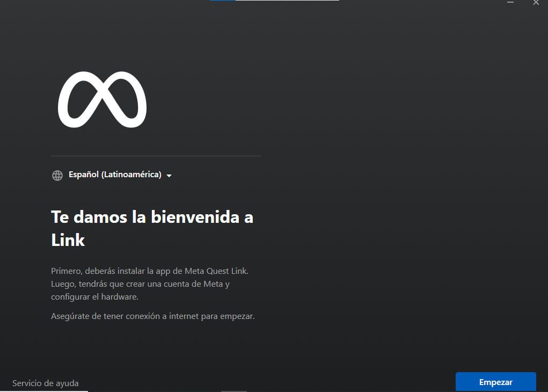
Task: Click the text 'Asegúrate de tener conexión a internet'
Action: click(x=125, y=316)
